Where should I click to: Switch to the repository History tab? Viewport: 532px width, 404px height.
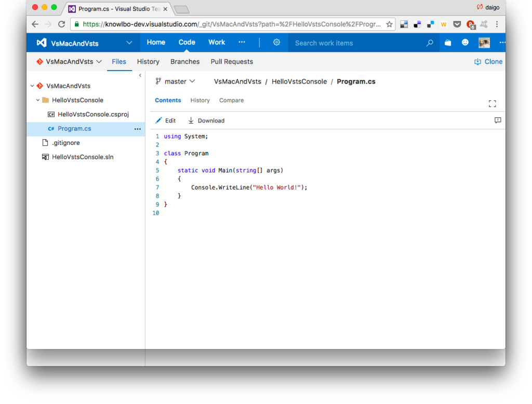pyautogui.click(x=148, y=62)
